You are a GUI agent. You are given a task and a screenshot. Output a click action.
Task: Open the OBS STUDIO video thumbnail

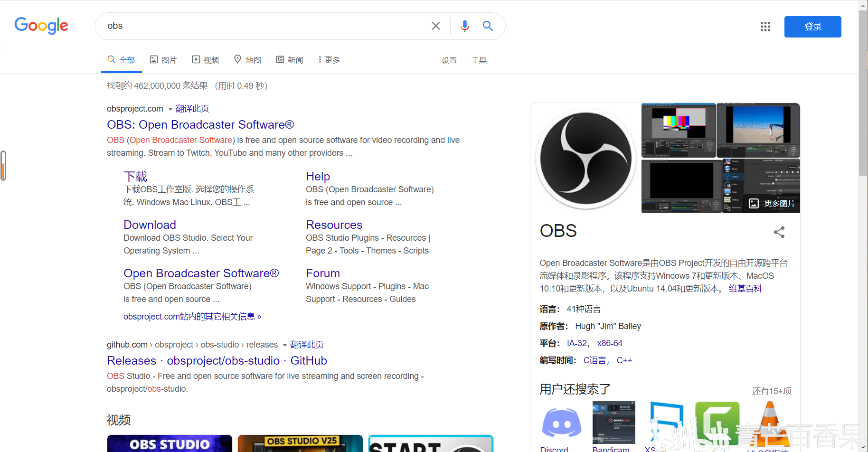click(170, 443)
